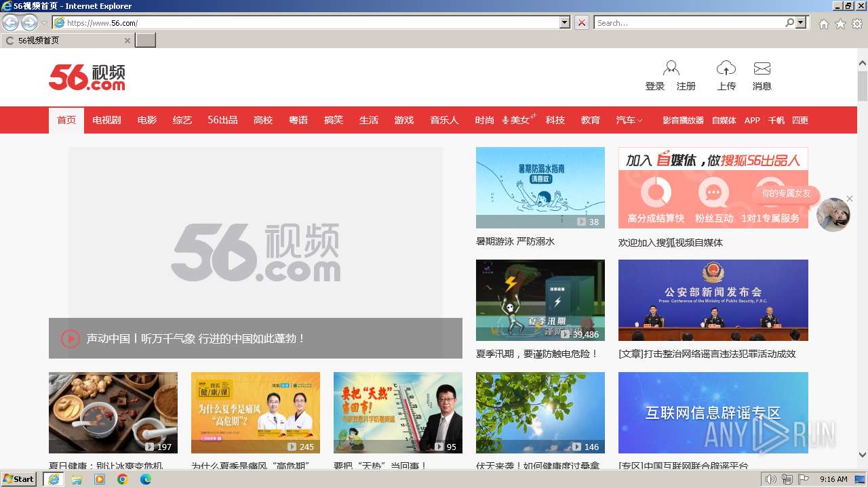Click the search magnifier icon
The height and width of the screenshot is (488, 868).
pos(789,22)
